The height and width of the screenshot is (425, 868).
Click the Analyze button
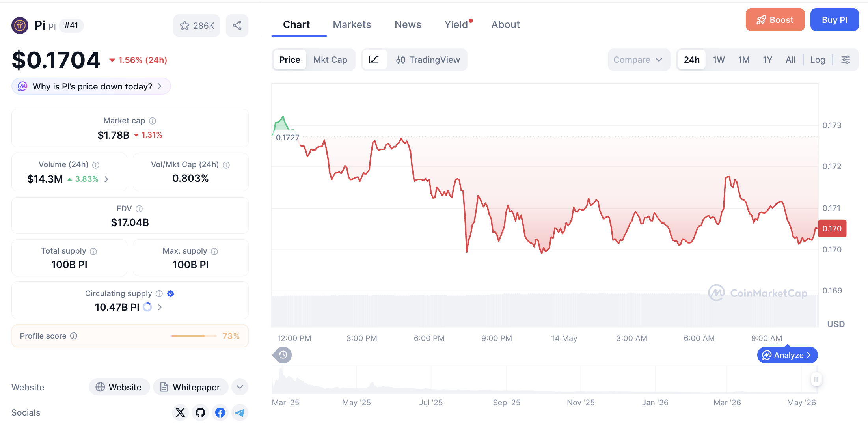point(787,355)
